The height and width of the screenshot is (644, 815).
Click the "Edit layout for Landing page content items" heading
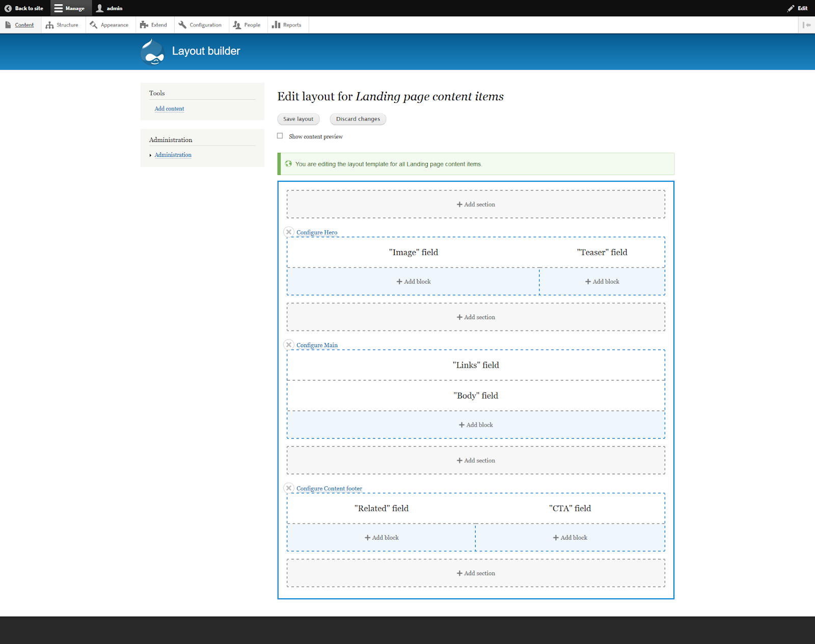click(390, 96)
